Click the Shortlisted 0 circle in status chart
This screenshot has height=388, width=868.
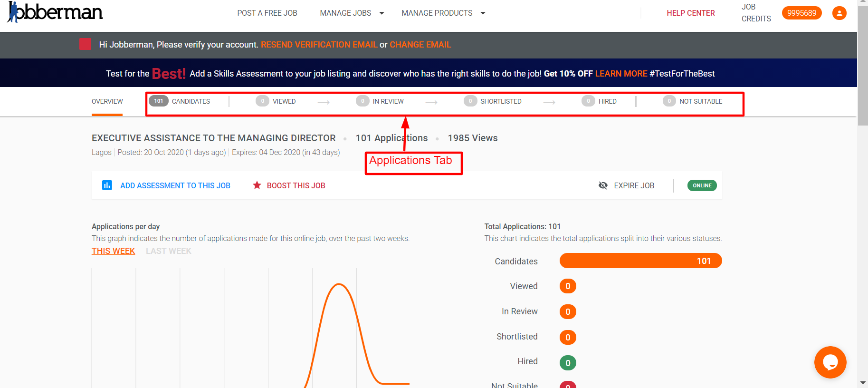[x=568, y=337]
